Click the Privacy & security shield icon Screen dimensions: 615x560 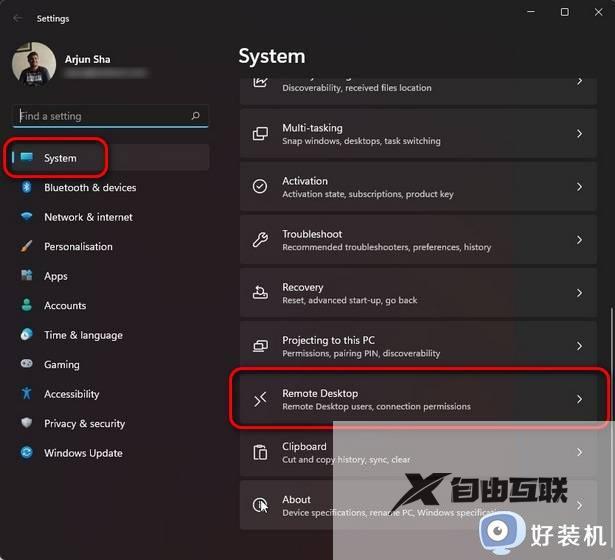[27, 423]
